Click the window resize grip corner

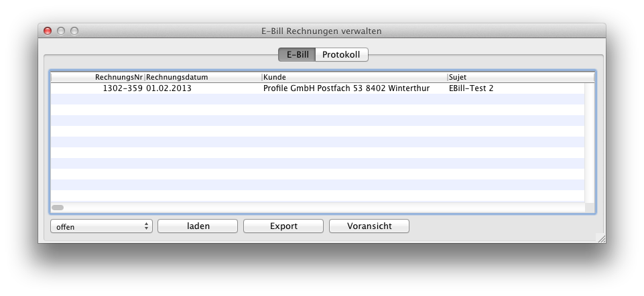(x=600, y=238)
